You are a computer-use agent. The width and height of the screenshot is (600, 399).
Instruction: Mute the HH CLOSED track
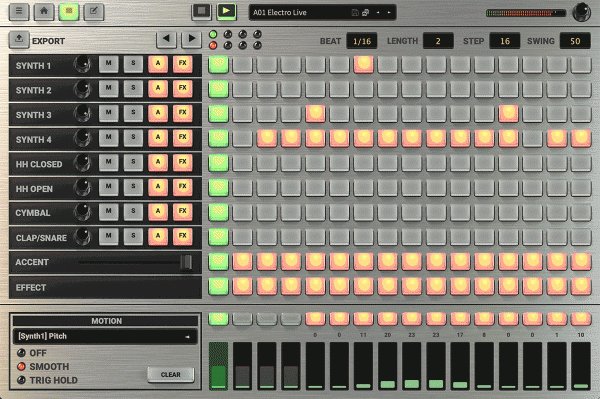(109, 163)
